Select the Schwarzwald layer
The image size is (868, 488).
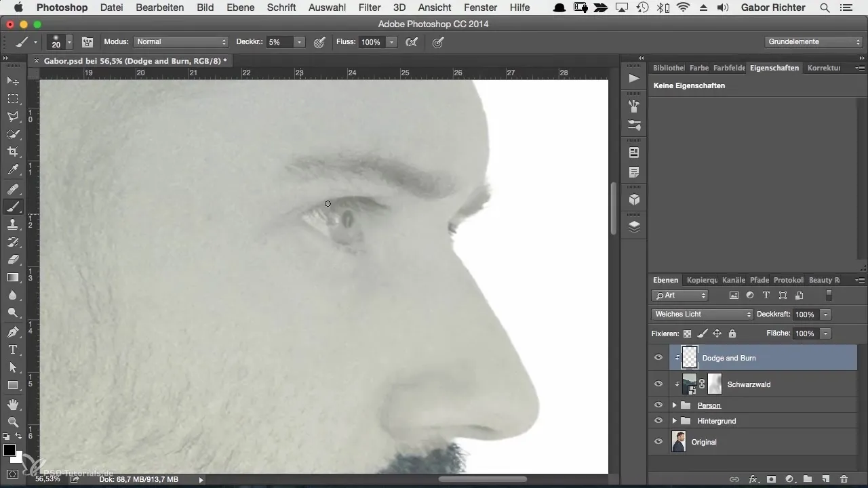(x=749, y=384)
